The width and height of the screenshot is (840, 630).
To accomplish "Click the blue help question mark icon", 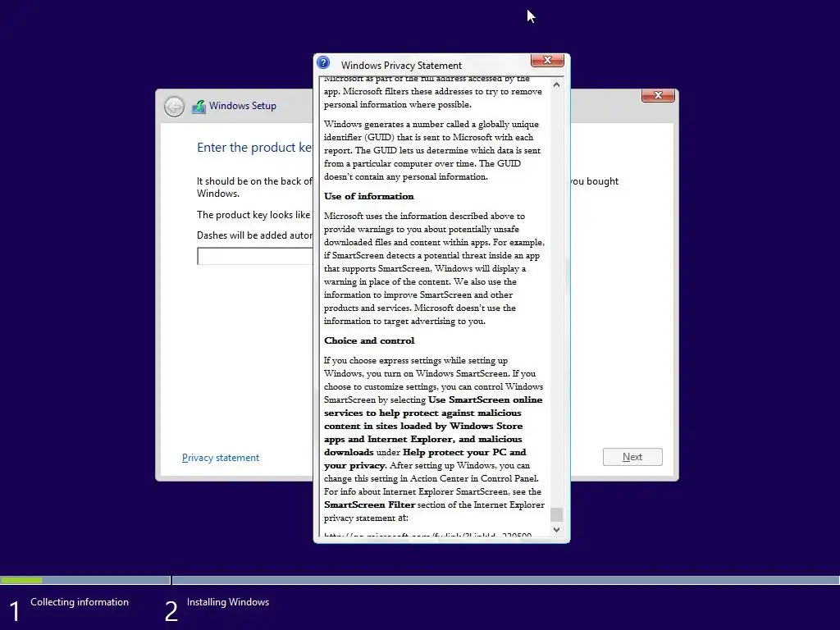I will tap(323, 62).
